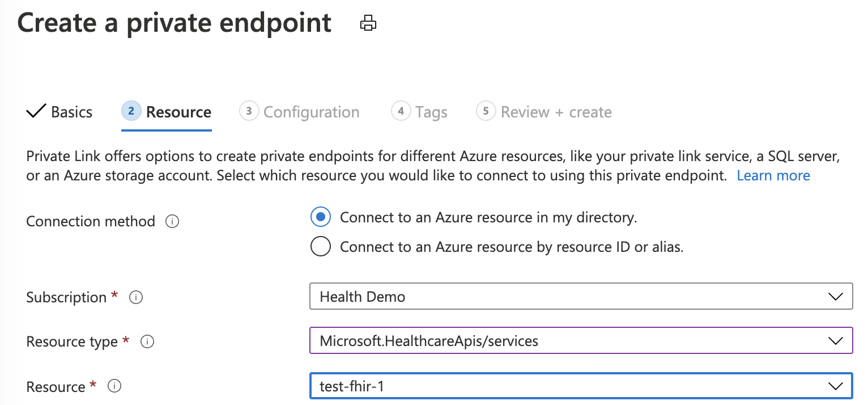Jump to the Review + create tab
Image resolution: width=868 pixels, height=405 pixels.
pyautogui.click(x=556, y=112)
